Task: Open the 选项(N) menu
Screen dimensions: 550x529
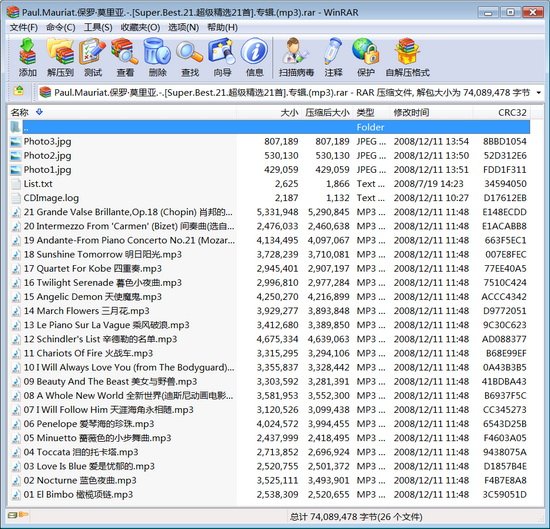Action: tap(183, 27)
